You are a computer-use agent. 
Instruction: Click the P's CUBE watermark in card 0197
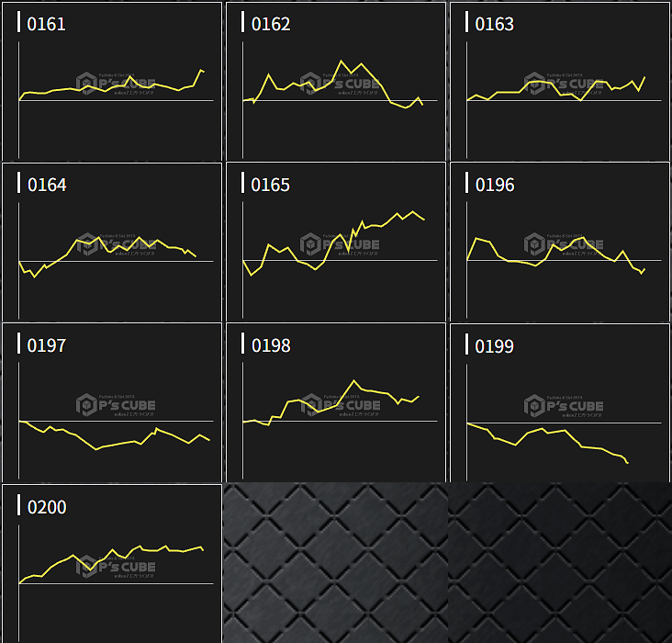click(116, 405)
